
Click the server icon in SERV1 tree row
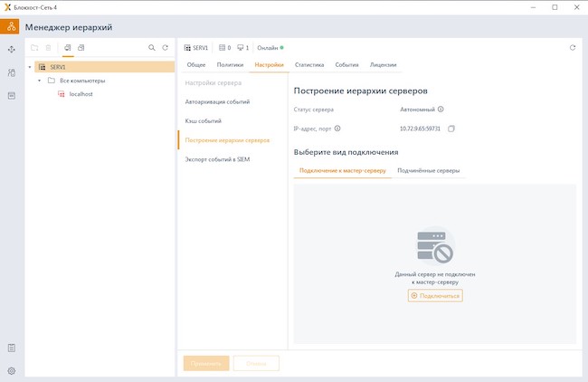[x=42, y=67]
